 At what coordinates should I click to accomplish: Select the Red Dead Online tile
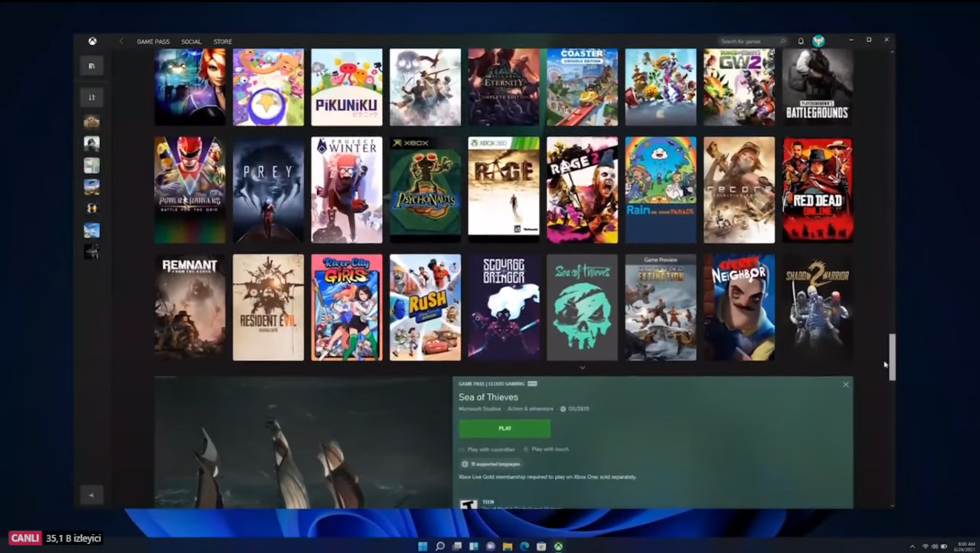[x=818, y=190]
